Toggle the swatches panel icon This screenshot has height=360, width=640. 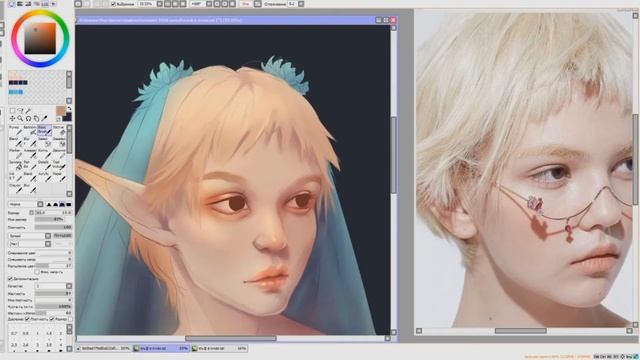[44, 4]
